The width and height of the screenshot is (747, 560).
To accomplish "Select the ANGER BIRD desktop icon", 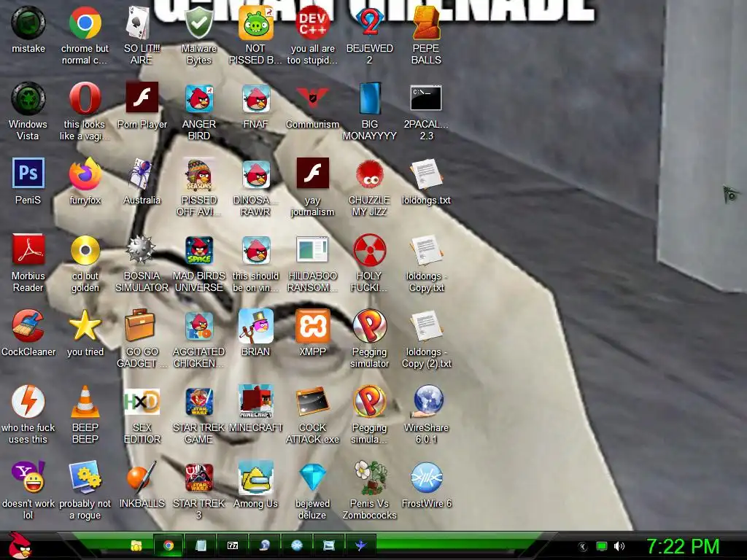I will [x=198, y=98].
